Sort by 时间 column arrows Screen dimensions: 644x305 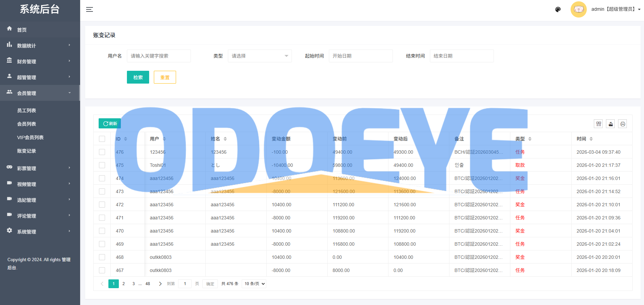(x=591, y=139)
